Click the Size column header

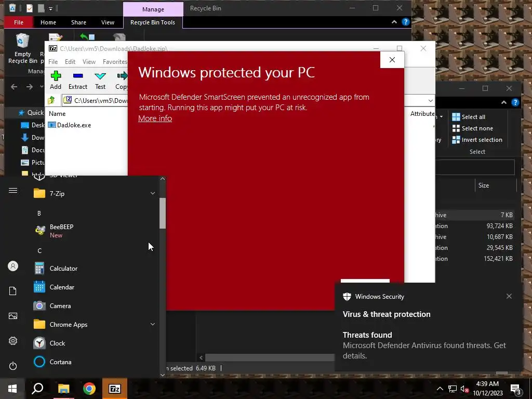click(x=484, y=185)
